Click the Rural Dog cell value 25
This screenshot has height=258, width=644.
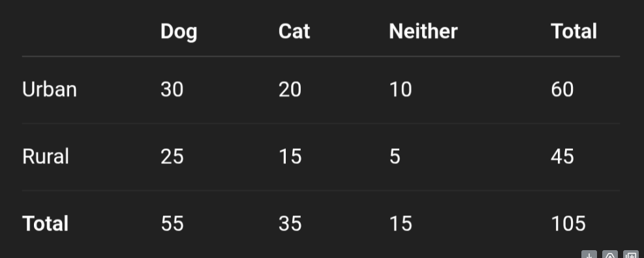pyautogui.click(x=172, y=157)
